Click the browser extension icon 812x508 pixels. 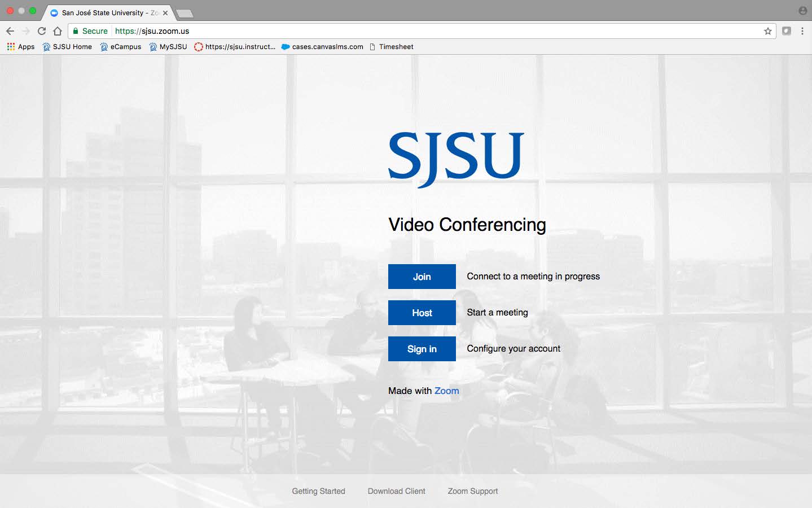tap(786, 31)
